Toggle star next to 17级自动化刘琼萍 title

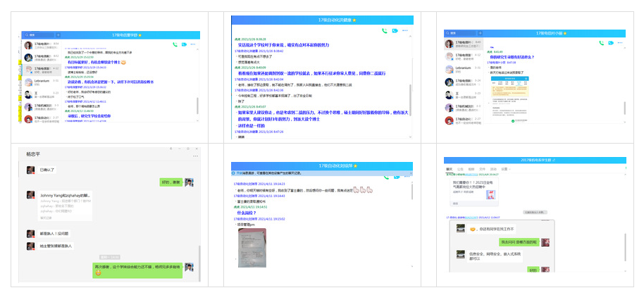[x=355, y=165]
